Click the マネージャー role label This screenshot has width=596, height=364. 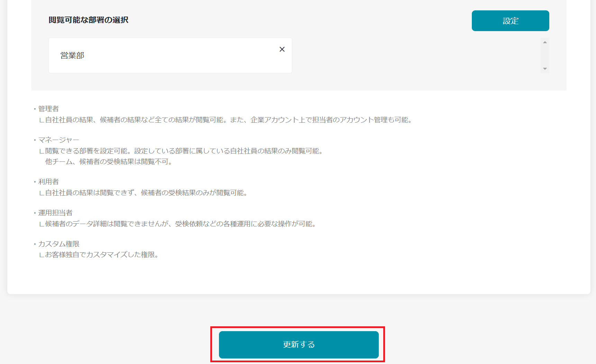pyautogui.click(x=58, y=140)
